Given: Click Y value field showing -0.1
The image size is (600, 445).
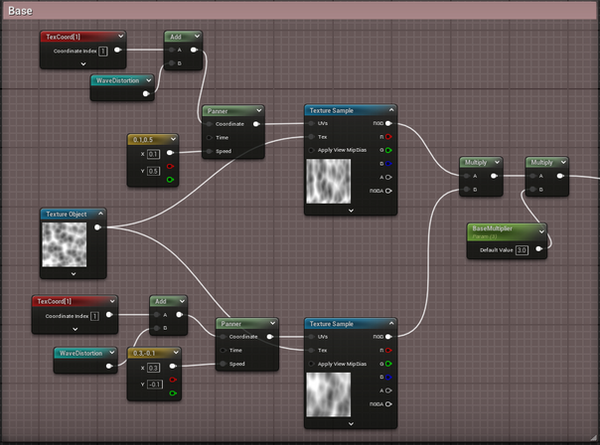Looking at the screenshot, I should (x=155, y=384).
